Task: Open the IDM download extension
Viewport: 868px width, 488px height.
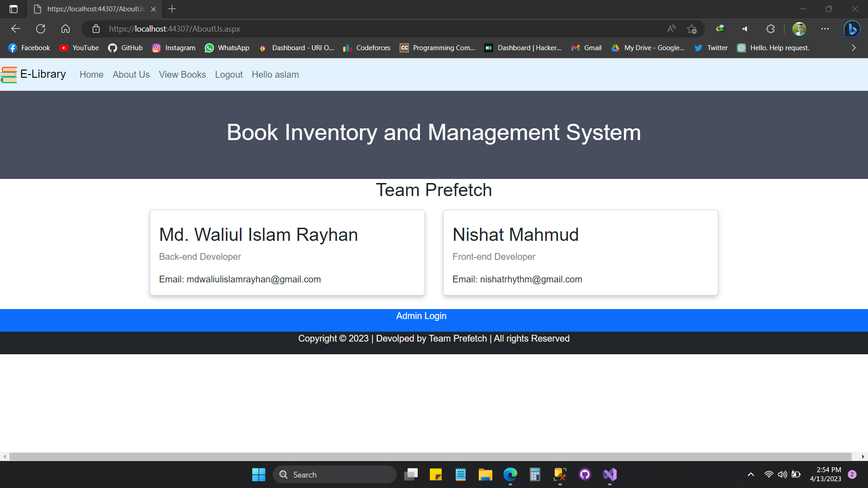Action: coord(720,28)
